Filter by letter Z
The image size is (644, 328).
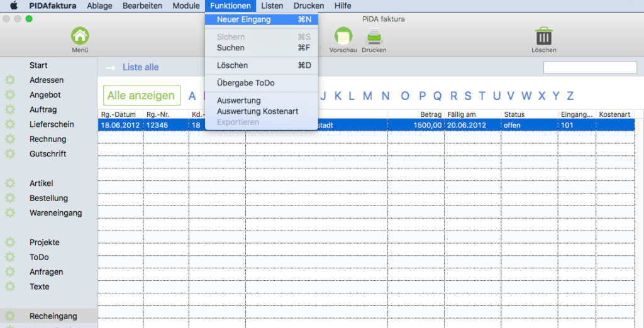(x=570, y=96)
